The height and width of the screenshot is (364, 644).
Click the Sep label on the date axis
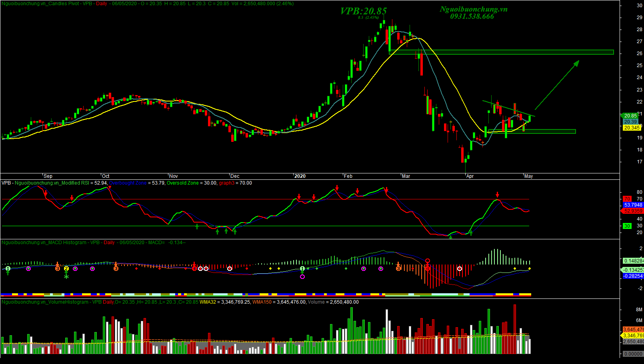point(48,176)
